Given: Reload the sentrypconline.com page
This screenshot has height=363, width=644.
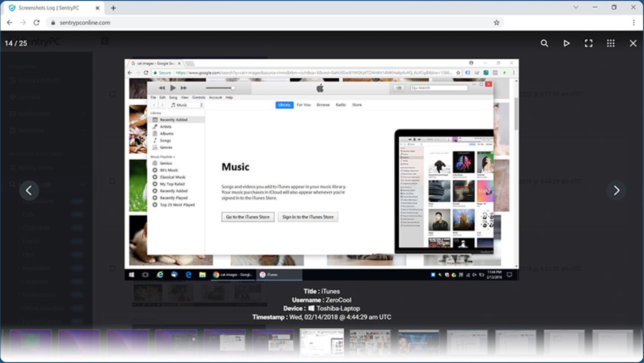Looking at the screenshot, I should [x=36, y=22].
